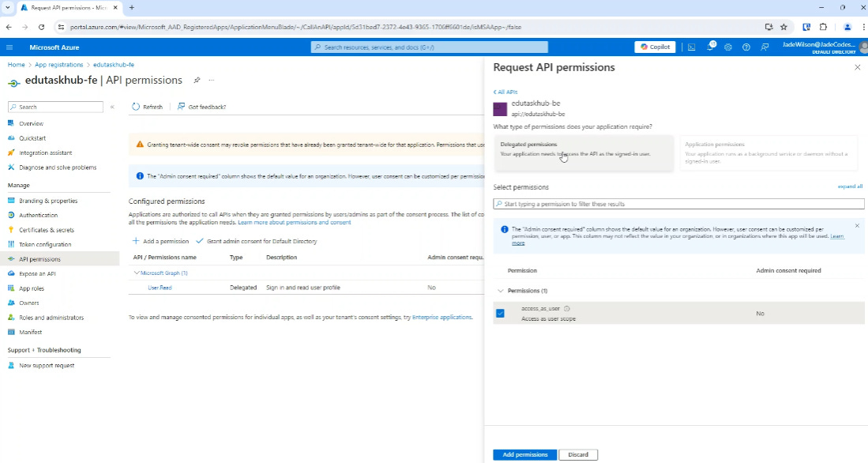Click the Microsoft Azure logo text

(x=54, y=47)
